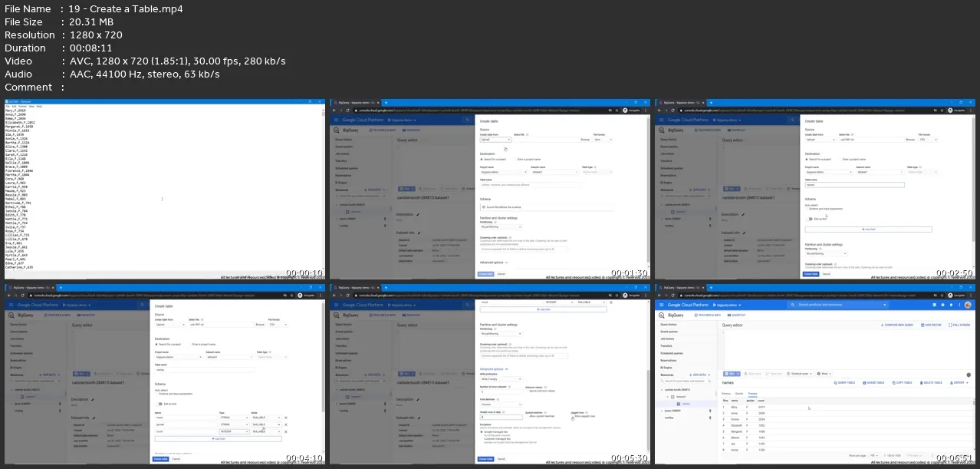Click DELETE TABLE in the 00:06:51 frame
The image size is (980, 469).
[x=931, y=382]
